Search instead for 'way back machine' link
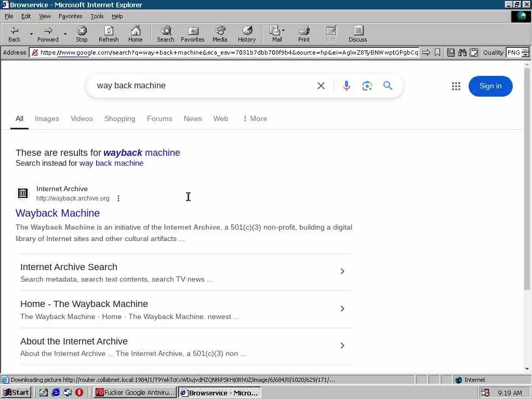 111,163
